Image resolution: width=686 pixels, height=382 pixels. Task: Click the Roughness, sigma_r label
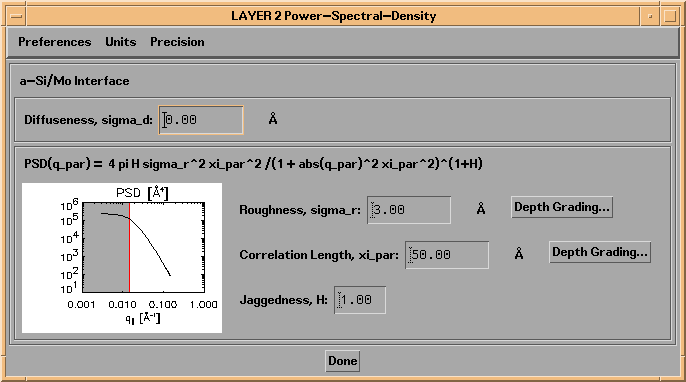pyautogui.click(x=300, y=210)
